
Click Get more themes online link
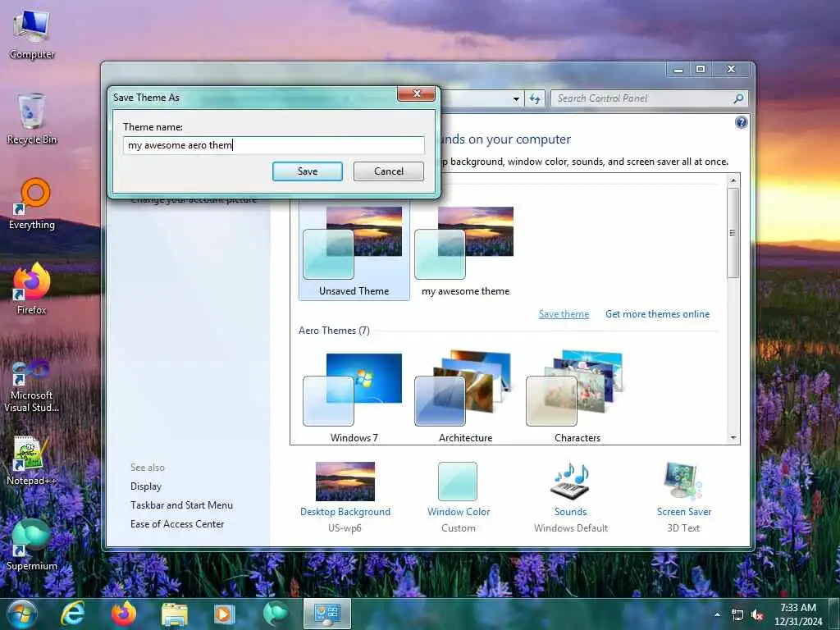click(657, 314)
